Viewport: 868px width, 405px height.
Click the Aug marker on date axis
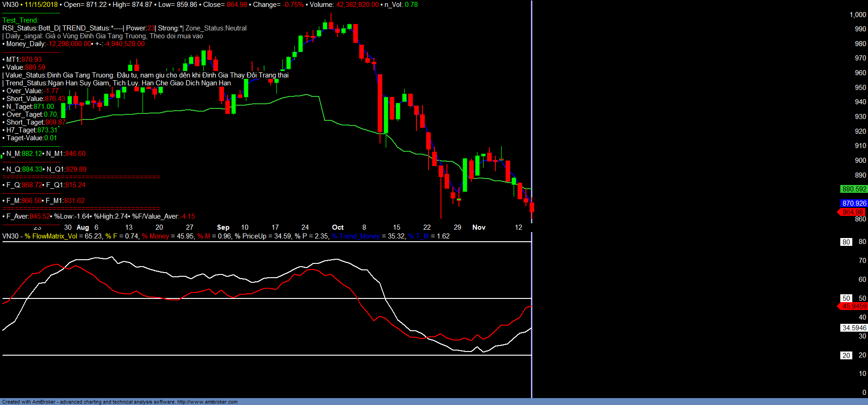83,227
